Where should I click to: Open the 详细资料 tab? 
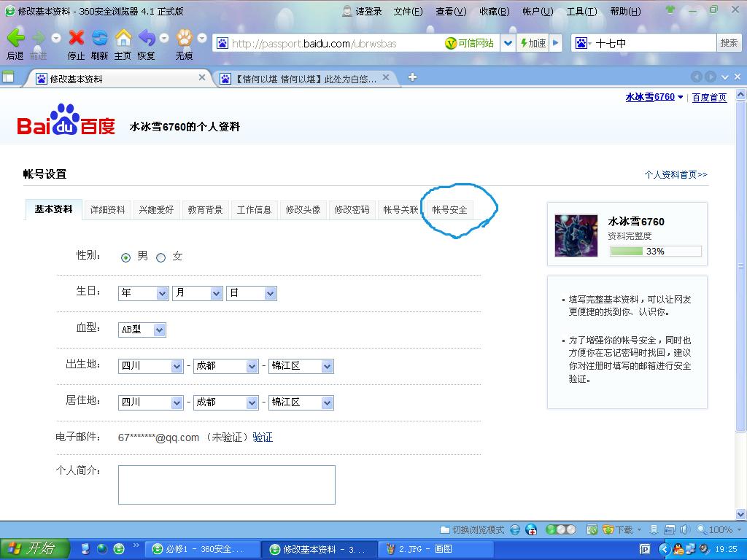click(108, 209)
